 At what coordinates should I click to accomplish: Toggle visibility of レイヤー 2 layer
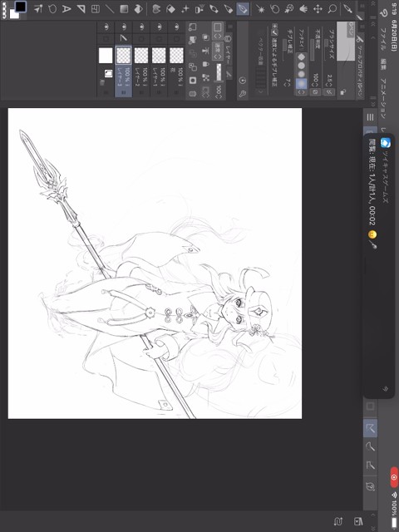141,27
